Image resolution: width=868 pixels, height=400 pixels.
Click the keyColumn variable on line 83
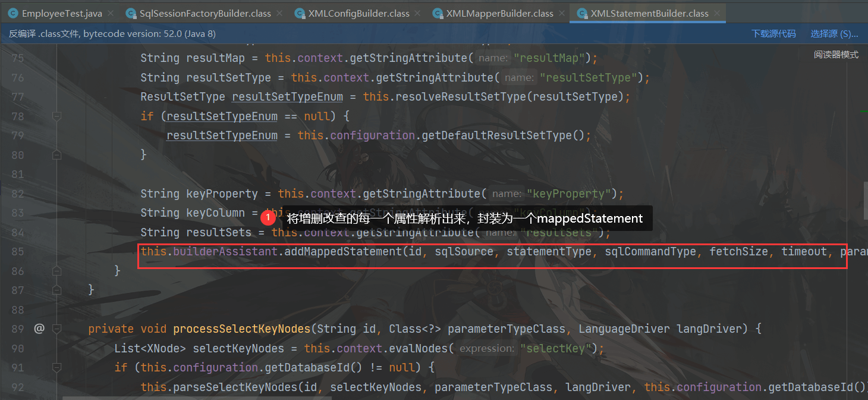tap(216, 212)
